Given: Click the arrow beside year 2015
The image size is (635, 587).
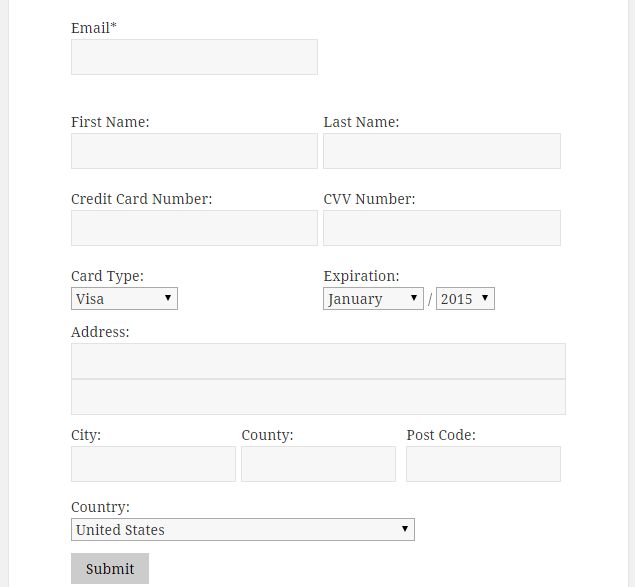Looking at the screenshot, I should 485,298.
